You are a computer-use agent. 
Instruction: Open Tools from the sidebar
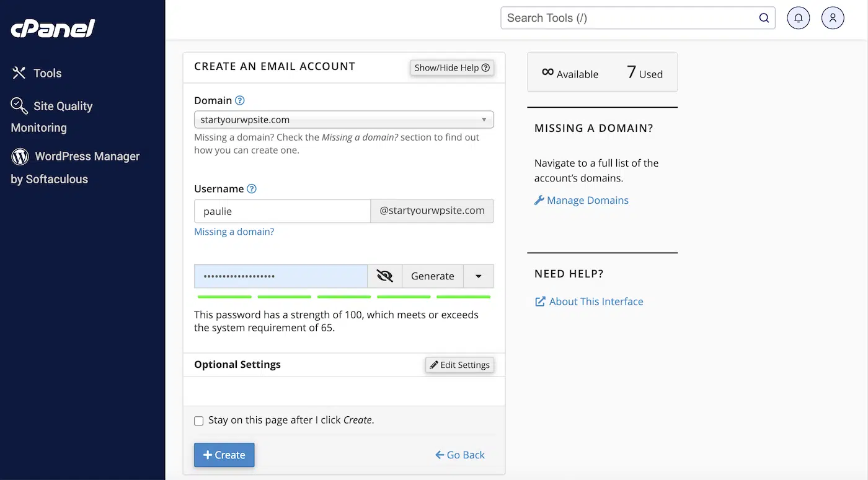click(37, 73)
